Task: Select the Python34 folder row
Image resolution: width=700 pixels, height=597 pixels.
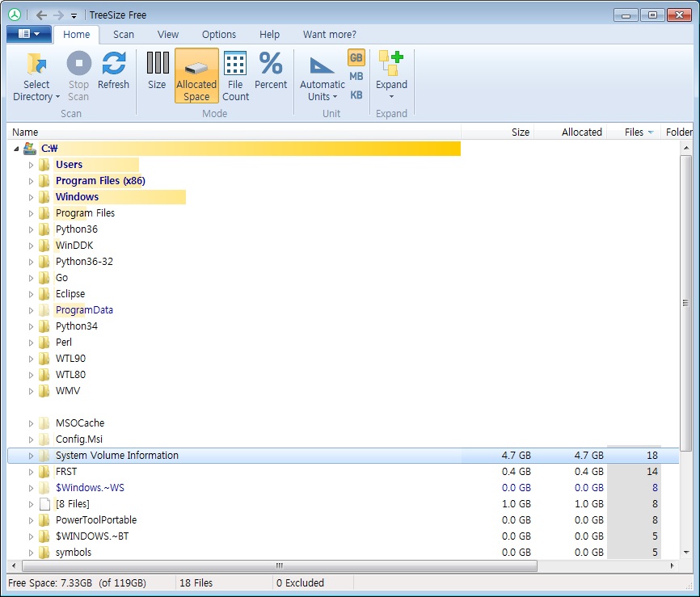Action: point(343,326)
